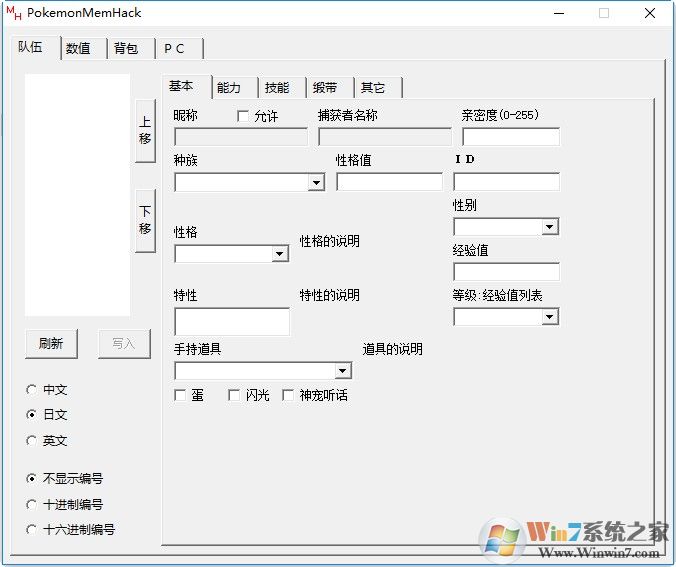Switch to the 队伍 tab
This screenshot has height=567, width=676.
pyautogui.click(x=34, y=47)
